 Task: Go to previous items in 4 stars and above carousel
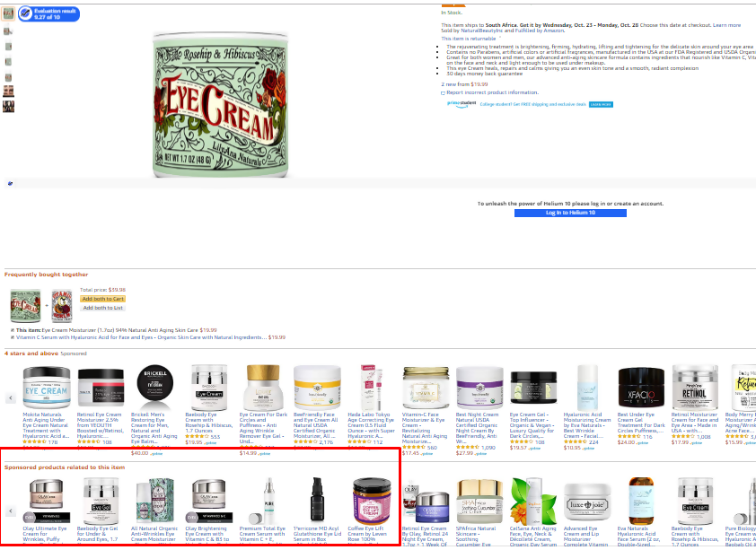point(11,397)
